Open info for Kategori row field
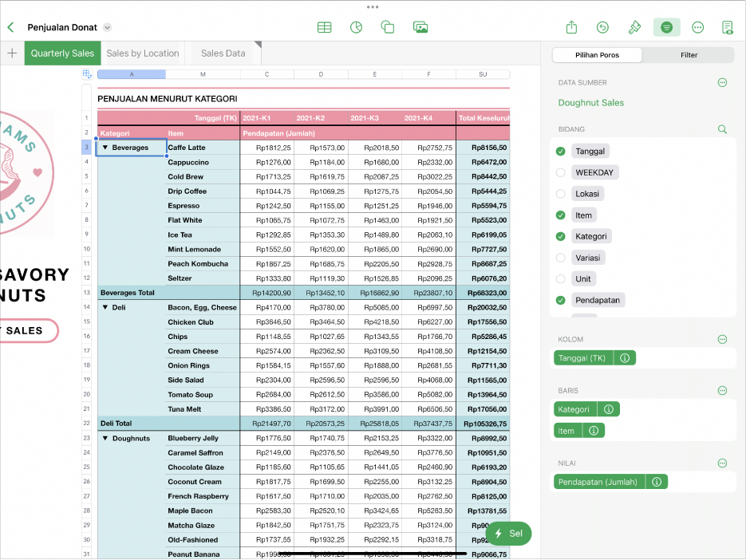This screenshot has width=746, height=560. (x=609, y=409)
